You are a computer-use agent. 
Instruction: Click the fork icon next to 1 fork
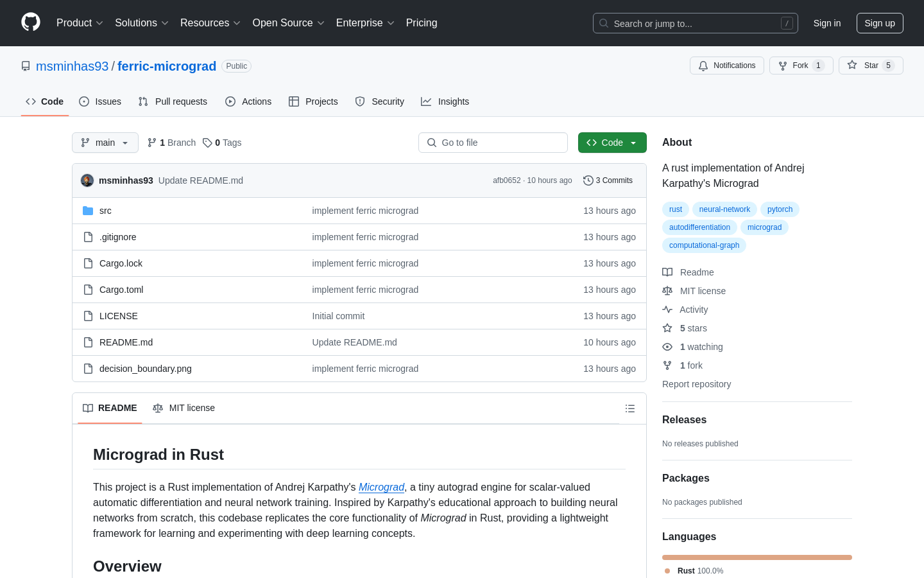[667, 365]
